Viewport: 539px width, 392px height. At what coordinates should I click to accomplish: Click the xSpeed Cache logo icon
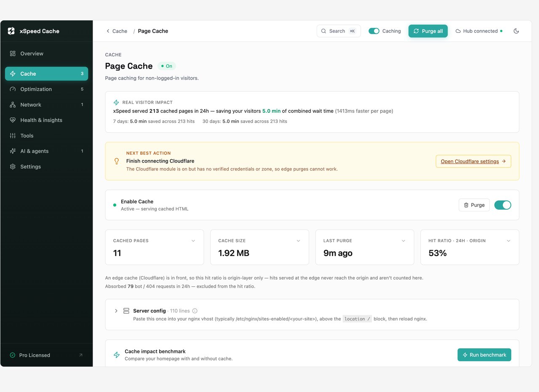coord(11,31)
